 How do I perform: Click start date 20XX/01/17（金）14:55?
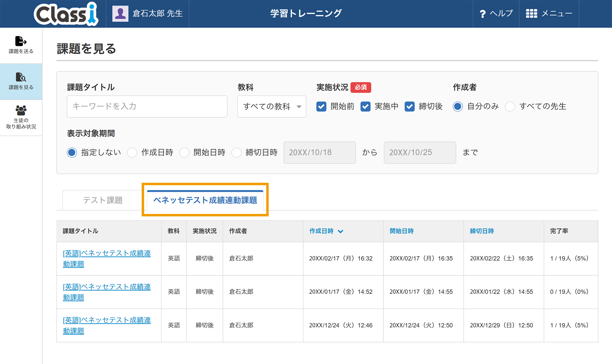coord(421,292)
